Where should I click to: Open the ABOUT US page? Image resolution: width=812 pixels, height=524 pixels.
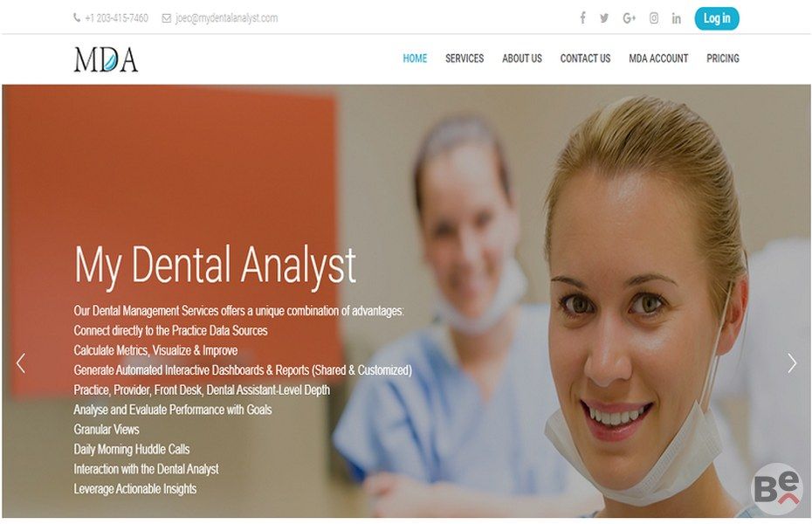522,59
